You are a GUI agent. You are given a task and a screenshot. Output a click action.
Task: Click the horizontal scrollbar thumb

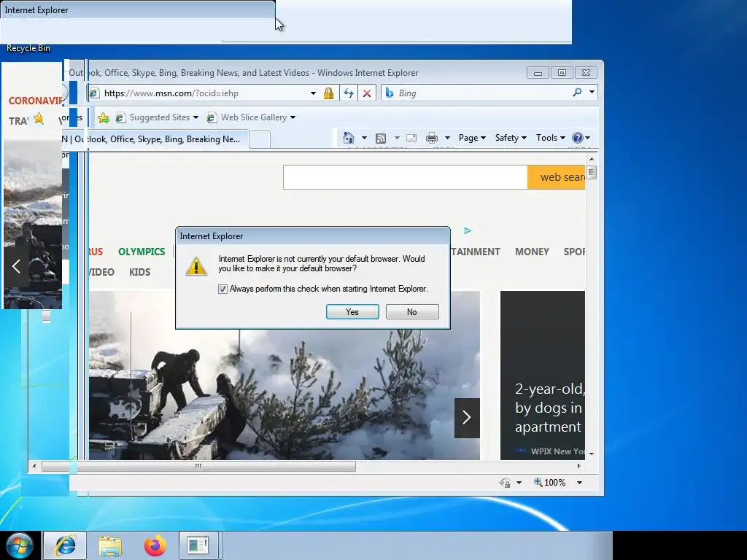click(198, 466)
